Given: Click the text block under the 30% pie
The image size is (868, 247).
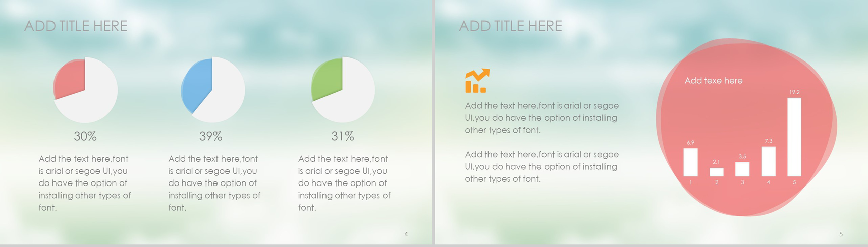Looking at the screenshot, I should click(x=85, y=183).
